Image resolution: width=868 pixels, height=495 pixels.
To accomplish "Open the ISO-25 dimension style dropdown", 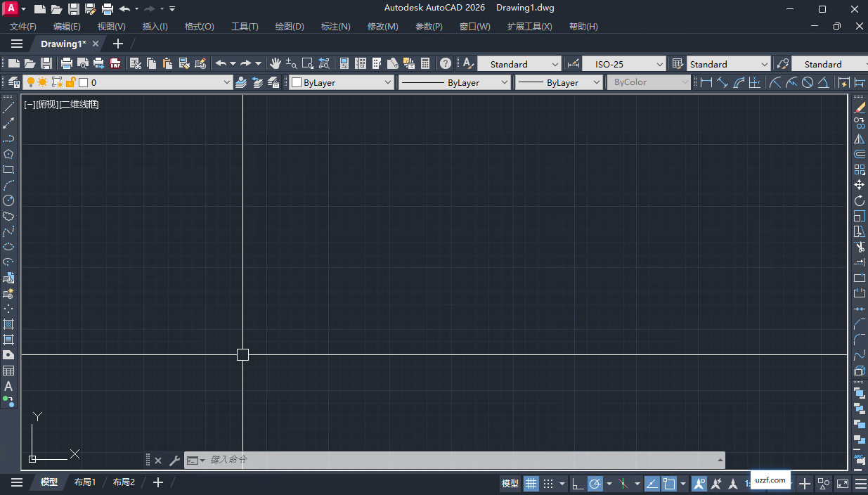I will pyautogui.click(x=623, y=63).
